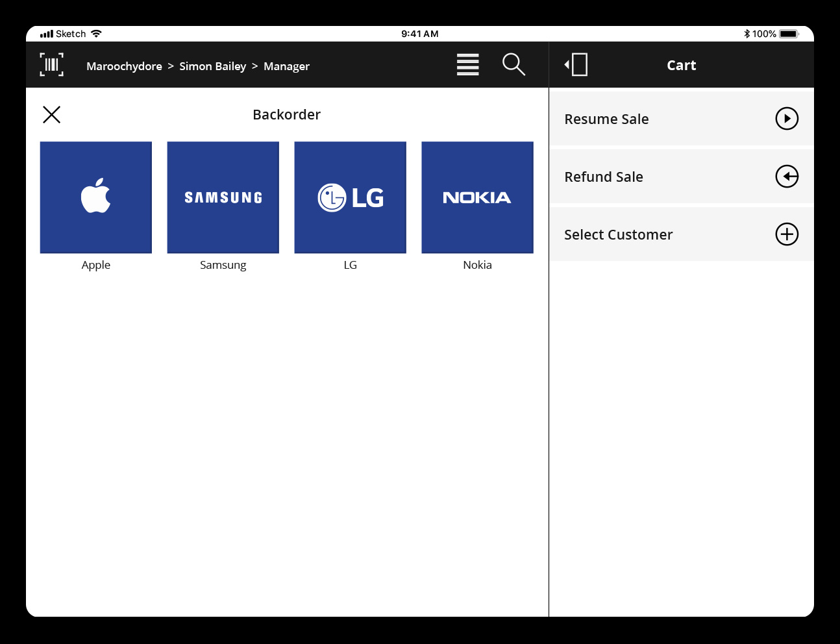Image resolution: width=840 pixels, height=644 pixels.
Task: Choose the Samsung brand tile
Action: click(223, 197)
